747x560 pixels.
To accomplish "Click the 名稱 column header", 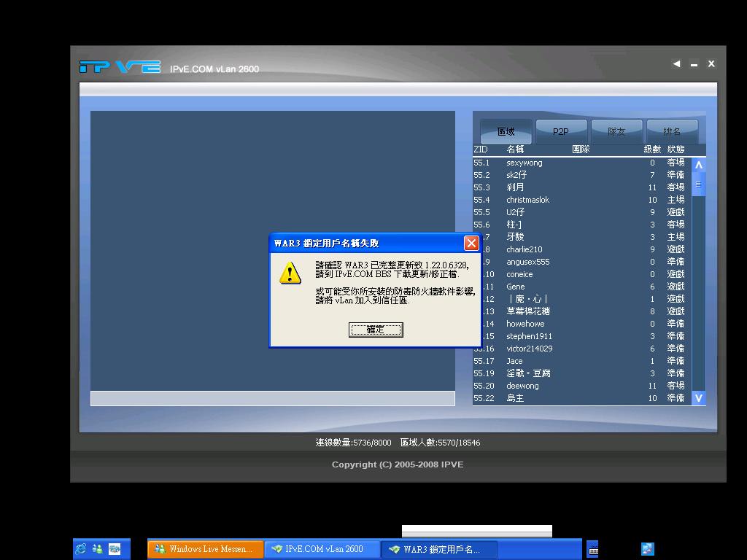I will point(515,149).
